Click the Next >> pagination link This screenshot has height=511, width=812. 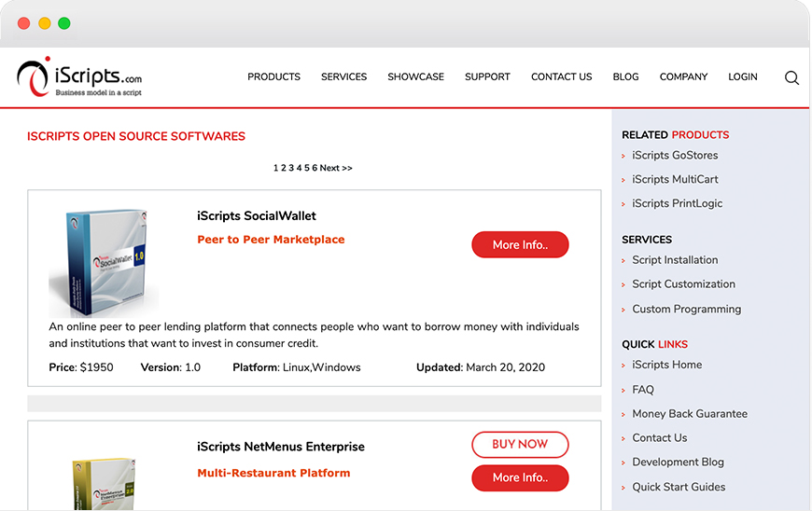coord(336,168)
